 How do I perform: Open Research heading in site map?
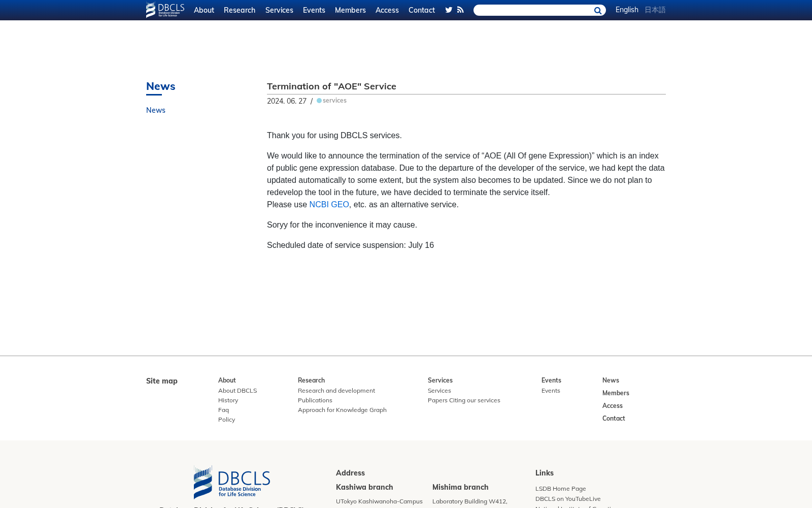point(311,380)
